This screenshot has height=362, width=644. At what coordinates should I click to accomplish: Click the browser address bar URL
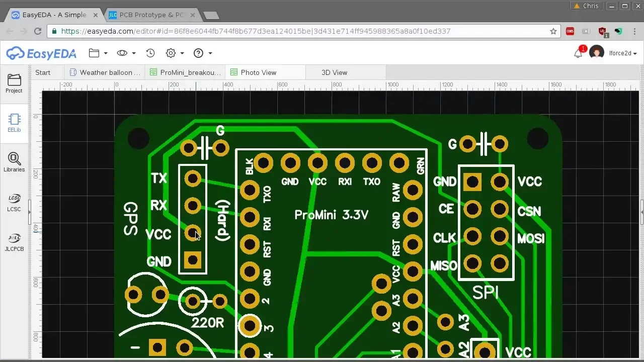256,31
